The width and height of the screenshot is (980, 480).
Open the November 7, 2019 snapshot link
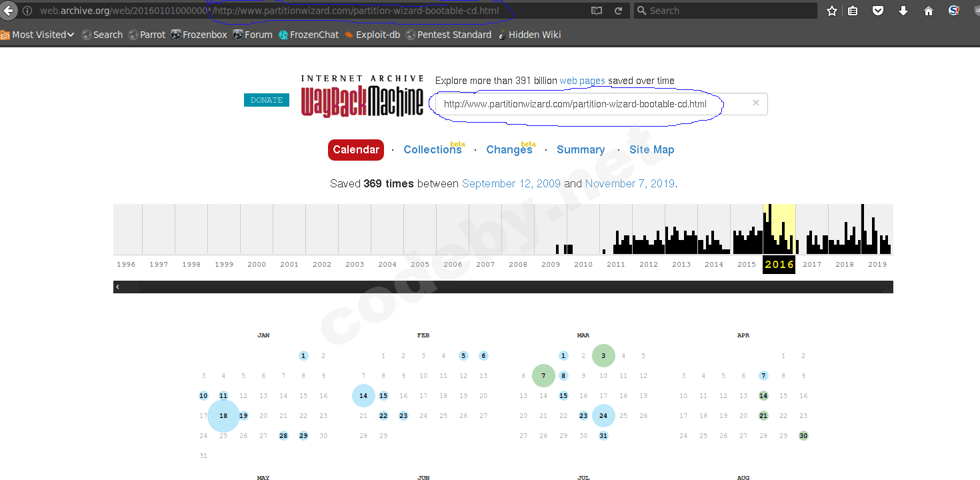[630, 183]
